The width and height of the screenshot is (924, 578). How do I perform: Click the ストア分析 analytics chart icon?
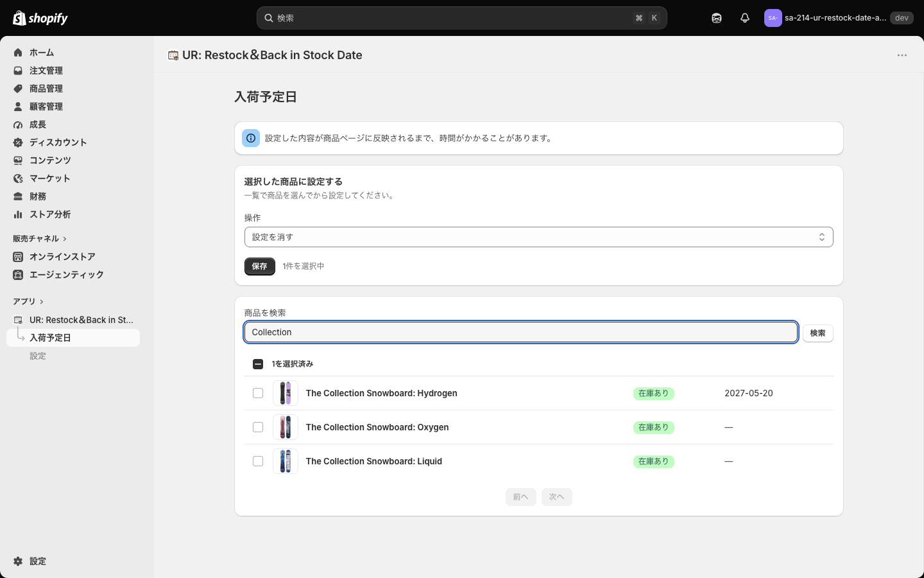[18, 215]
